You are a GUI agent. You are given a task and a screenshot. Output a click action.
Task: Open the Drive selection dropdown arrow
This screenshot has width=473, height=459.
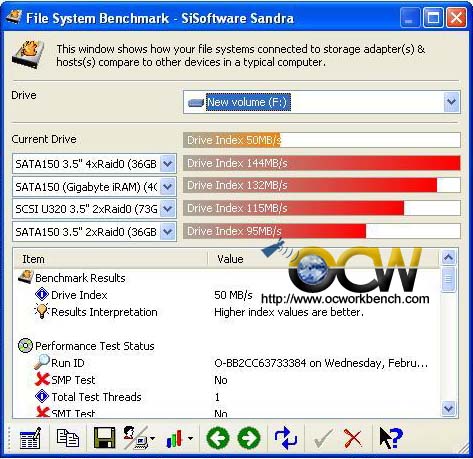coord(452,102)
